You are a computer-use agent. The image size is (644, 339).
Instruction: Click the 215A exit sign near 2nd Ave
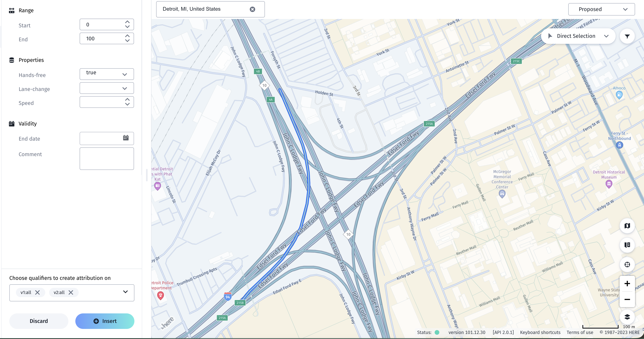click(429, 124)
